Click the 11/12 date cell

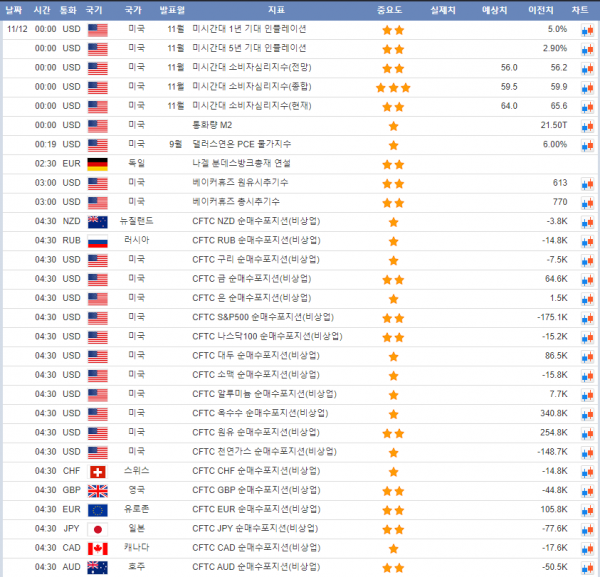coord(17,29)
